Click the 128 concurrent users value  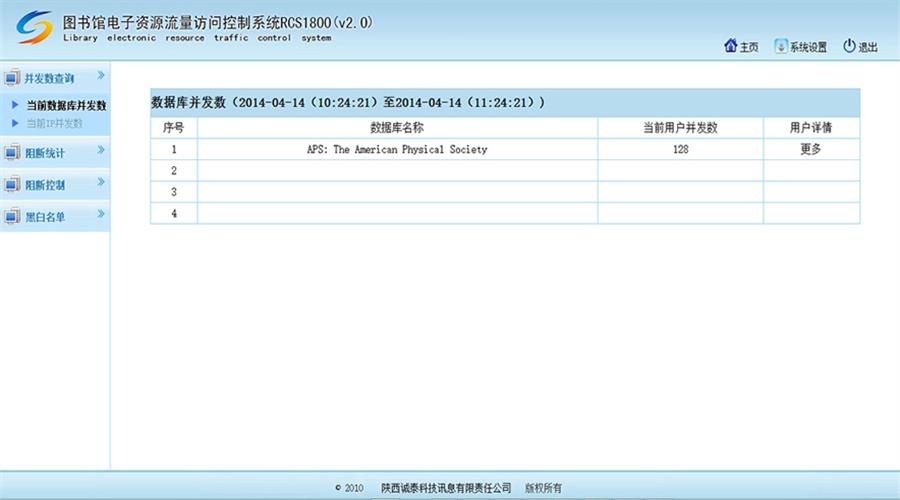(681, 150)
